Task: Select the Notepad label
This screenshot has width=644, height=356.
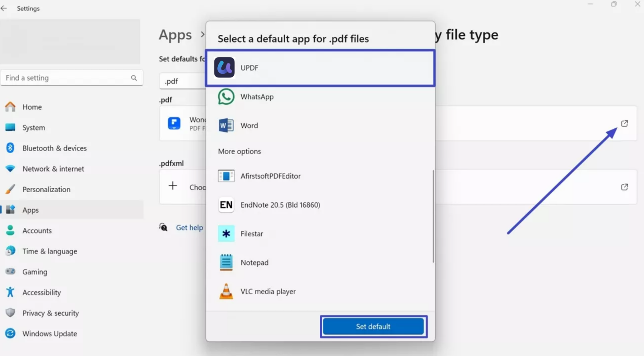Action: (x=254, y=262)
